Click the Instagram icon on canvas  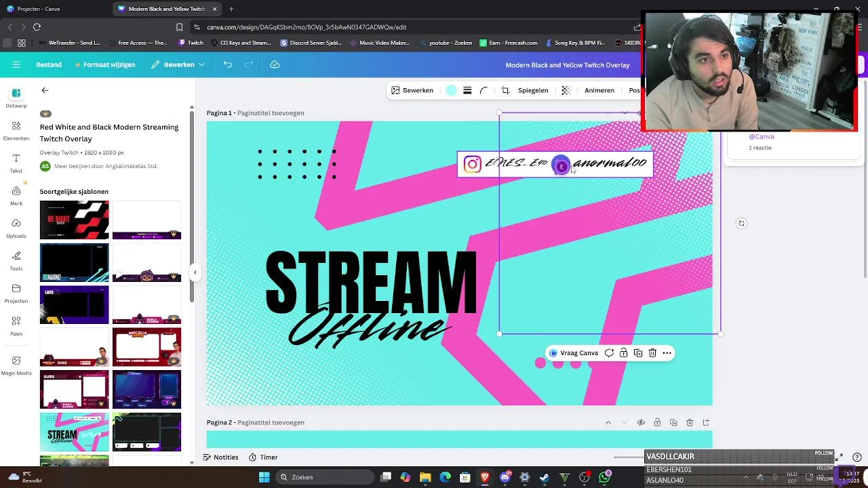coord(473,164)
